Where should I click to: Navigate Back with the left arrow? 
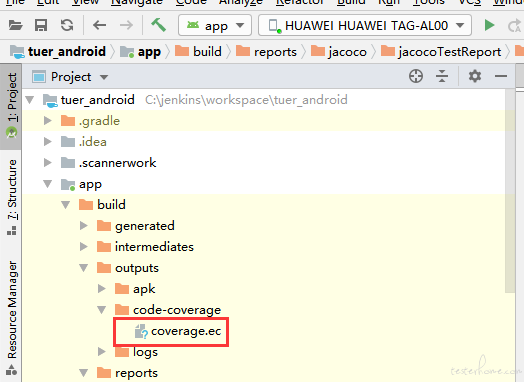[x=99, y=25]
